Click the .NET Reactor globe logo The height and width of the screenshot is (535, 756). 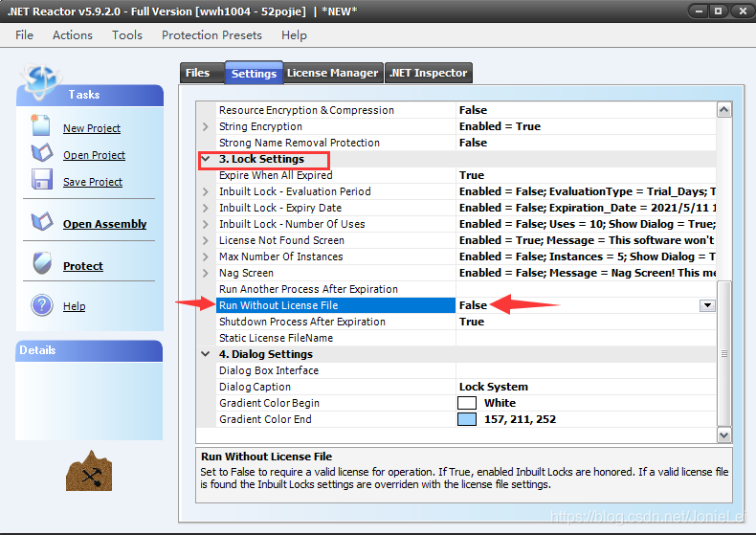click(40, 81)
